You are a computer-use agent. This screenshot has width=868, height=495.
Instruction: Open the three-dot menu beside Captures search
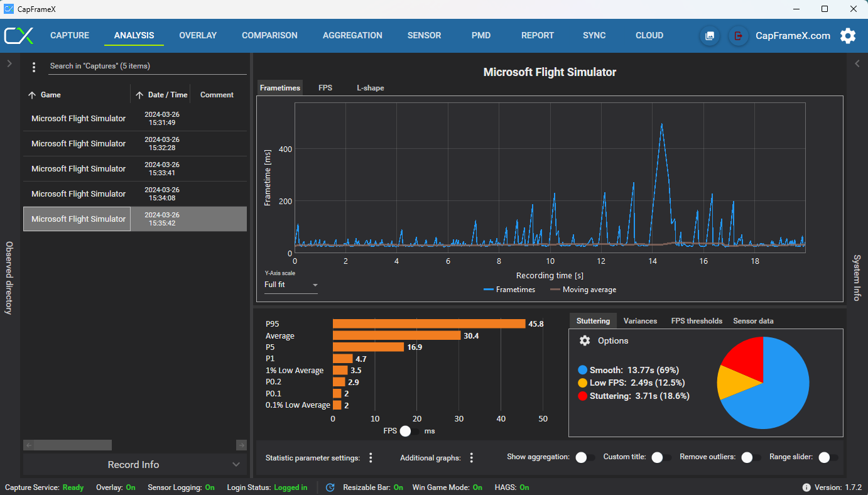pyautogui.click(x=34, y=67)
